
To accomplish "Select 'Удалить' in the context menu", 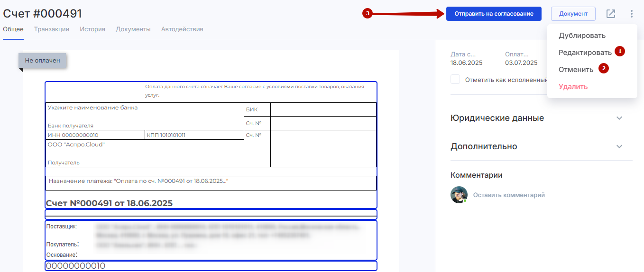I will pos(573,87).
